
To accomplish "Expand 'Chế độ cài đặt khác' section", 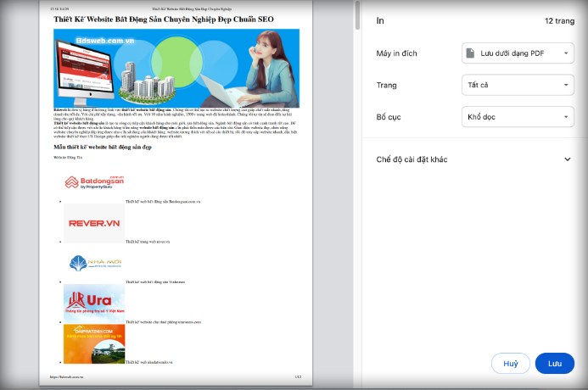I will (473, 159).
